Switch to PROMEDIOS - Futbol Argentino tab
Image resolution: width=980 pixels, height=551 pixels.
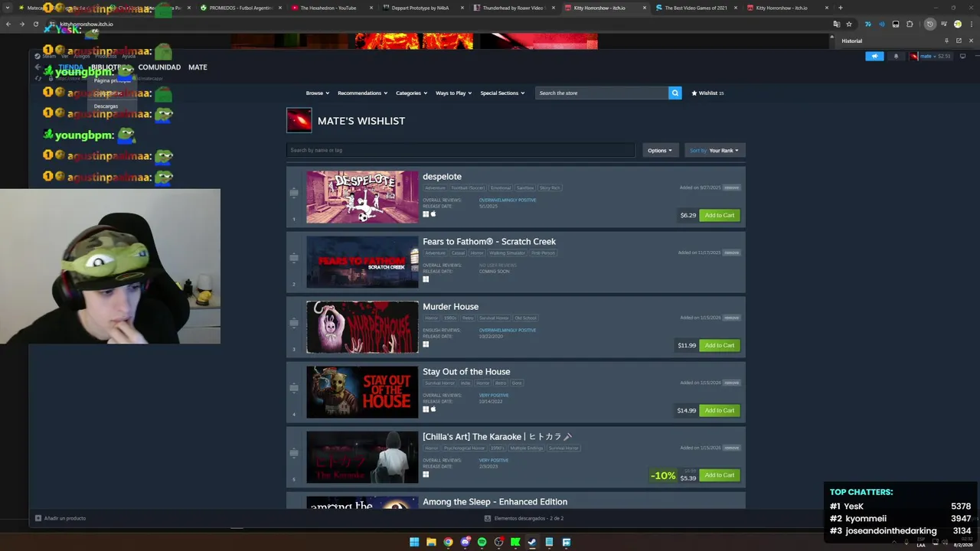pyautogui.click(x=240, y=8)
